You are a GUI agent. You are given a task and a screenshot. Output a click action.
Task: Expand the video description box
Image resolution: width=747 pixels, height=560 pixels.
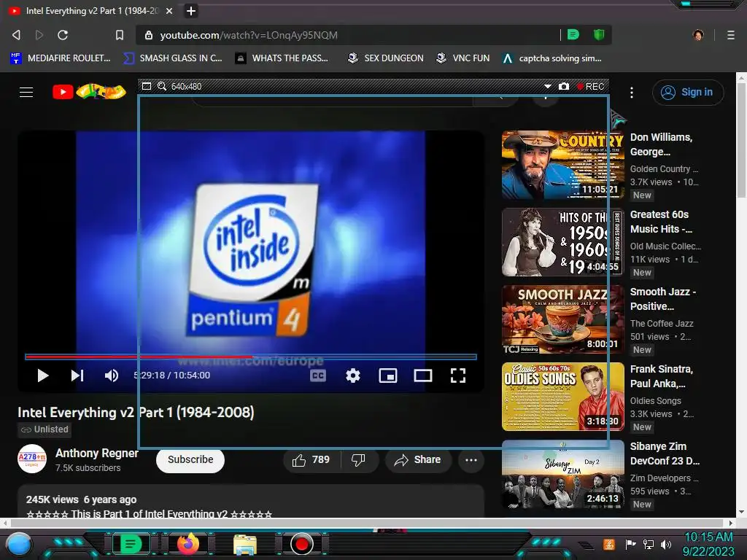[x=251, y=502]
